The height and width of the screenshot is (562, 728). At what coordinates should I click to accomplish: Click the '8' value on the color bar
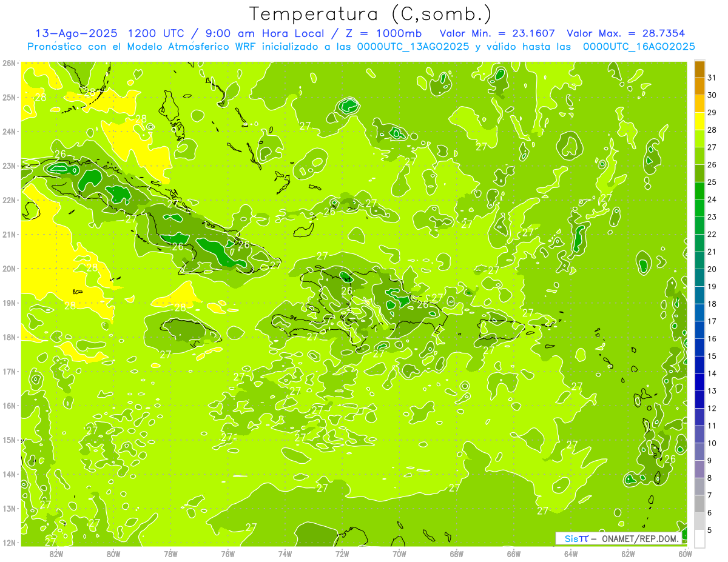(x=710, y=478)
